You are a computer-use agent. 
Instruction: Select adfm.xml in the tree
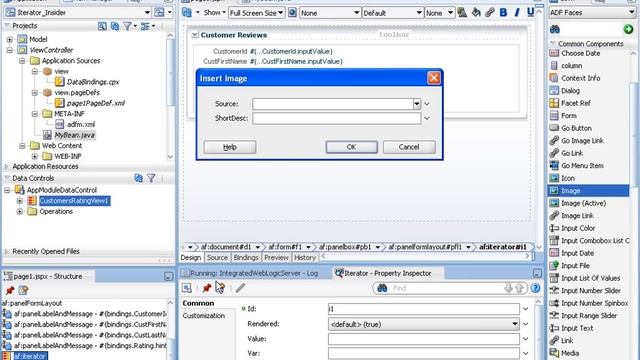(x=81, y=124)
